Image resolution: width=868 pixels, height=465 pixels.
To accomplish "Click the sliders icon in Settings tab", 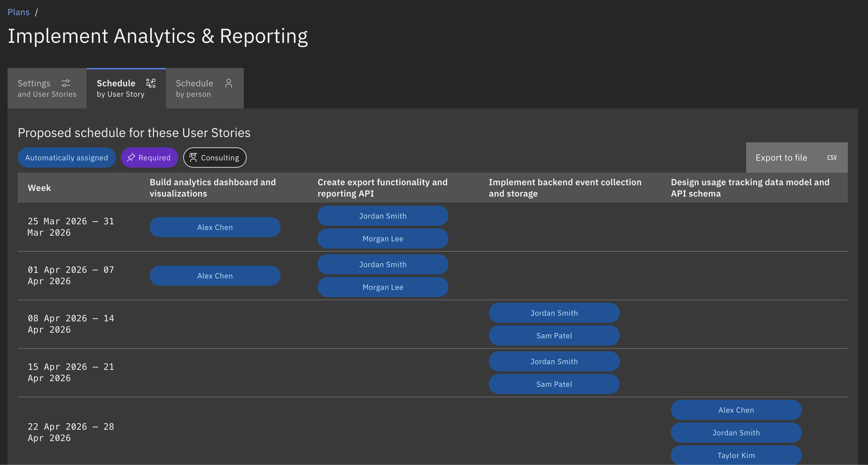I will pos(66,83).
